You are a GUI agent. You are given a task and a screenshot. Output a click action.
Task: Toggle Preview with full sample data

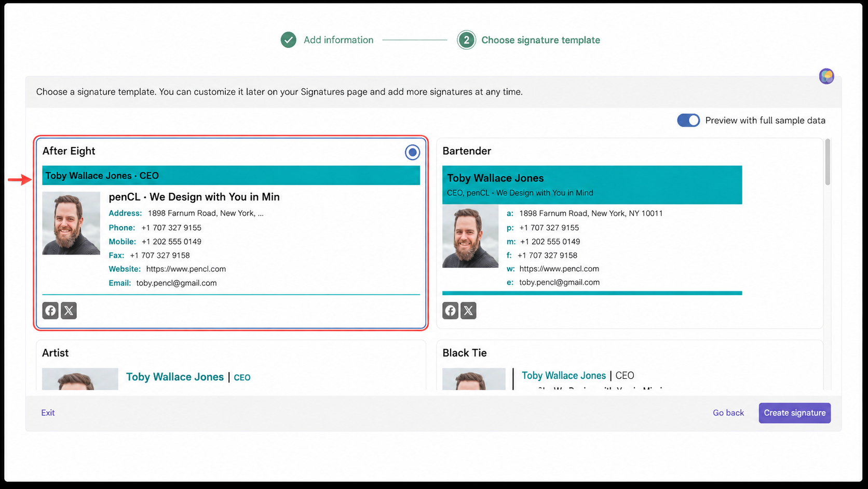point(688,121)
